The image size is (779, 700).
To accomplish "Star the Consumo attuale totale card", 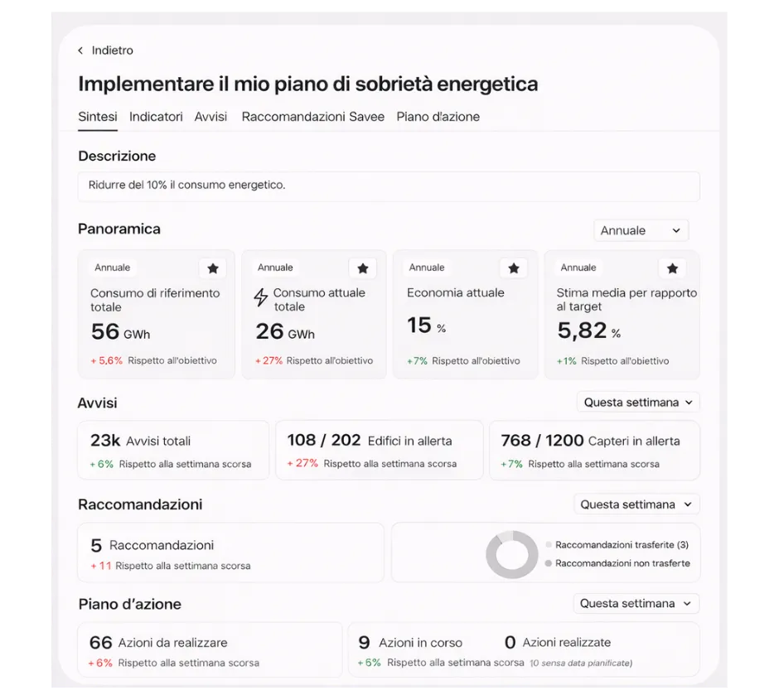I will pos(363,268).
